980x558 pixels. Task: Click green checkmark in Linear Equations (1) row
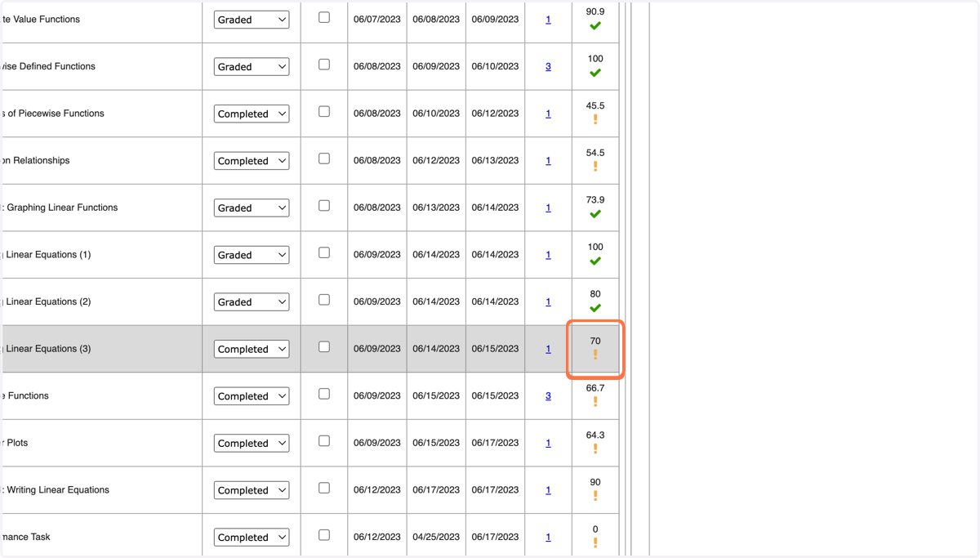[595, 261]
